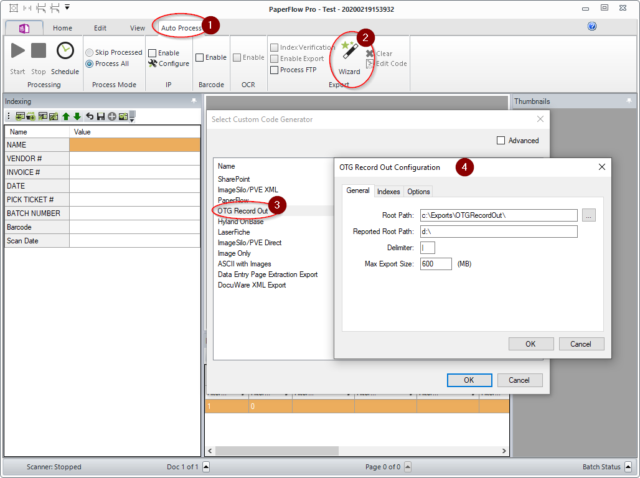640x478 pixels.
Task: Check the Process FTP checkbox
Action: (274, 70)
